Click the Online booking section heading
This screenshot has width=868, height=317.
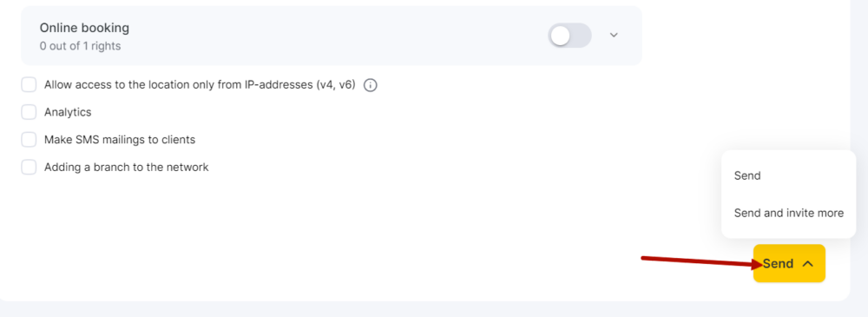tap(84, 28)
